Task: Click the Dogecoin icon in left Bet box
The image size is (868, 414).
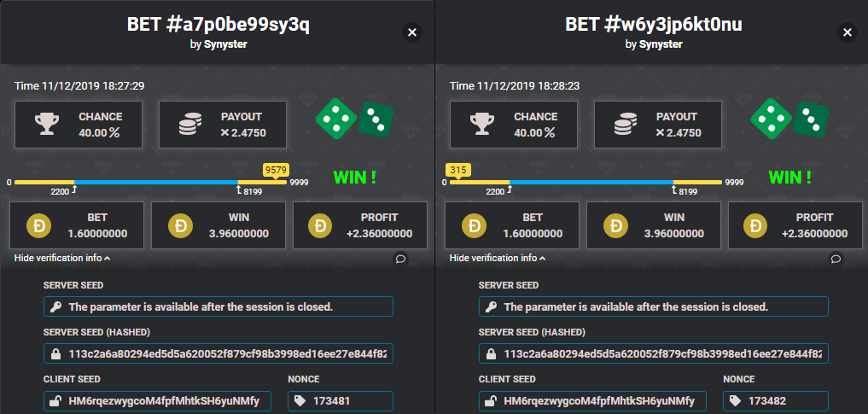Action: tap(38, 226)
